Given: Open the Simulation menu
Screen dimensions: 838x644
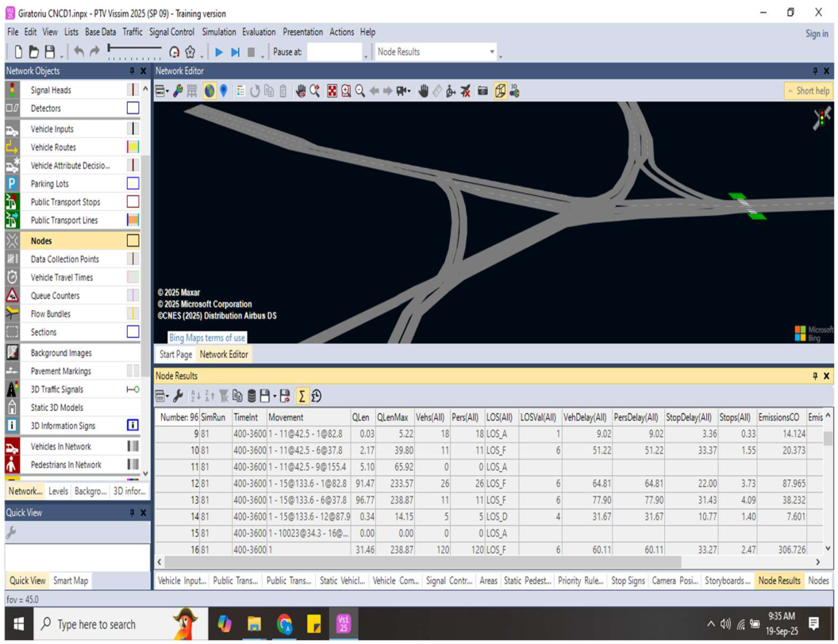Looking at the screenshot, I should (218, 32).
